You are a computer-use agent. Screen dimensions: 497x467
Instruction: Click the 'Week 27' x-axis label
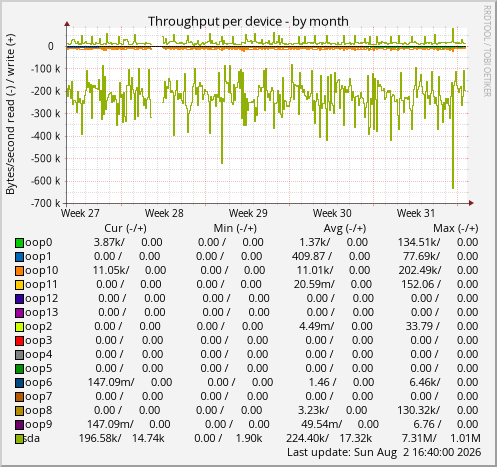(80, 213)
